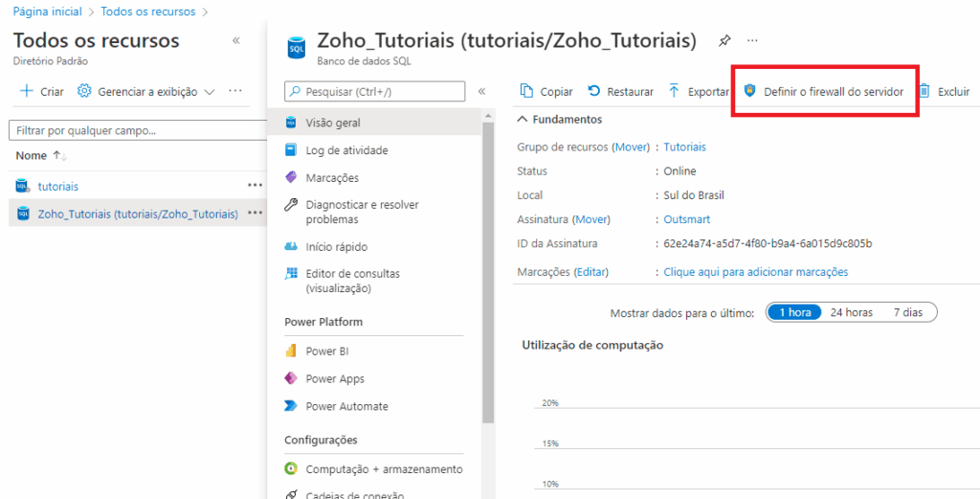
Task: Select the 1 hora time range
Action: click(x=793, y=312)
